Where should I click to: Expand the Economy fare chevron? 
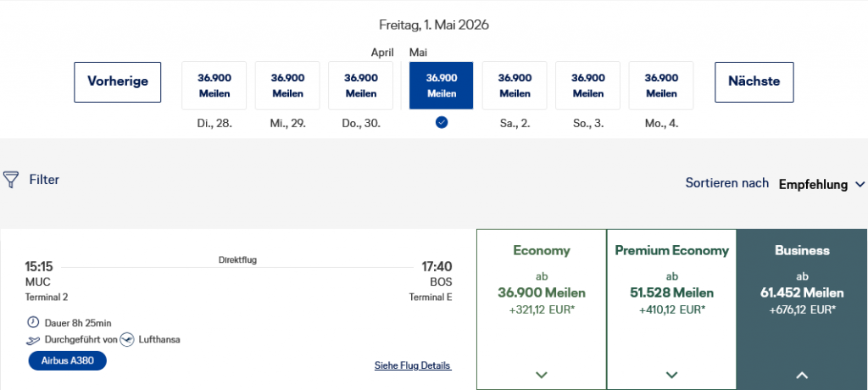pos(542,374)
